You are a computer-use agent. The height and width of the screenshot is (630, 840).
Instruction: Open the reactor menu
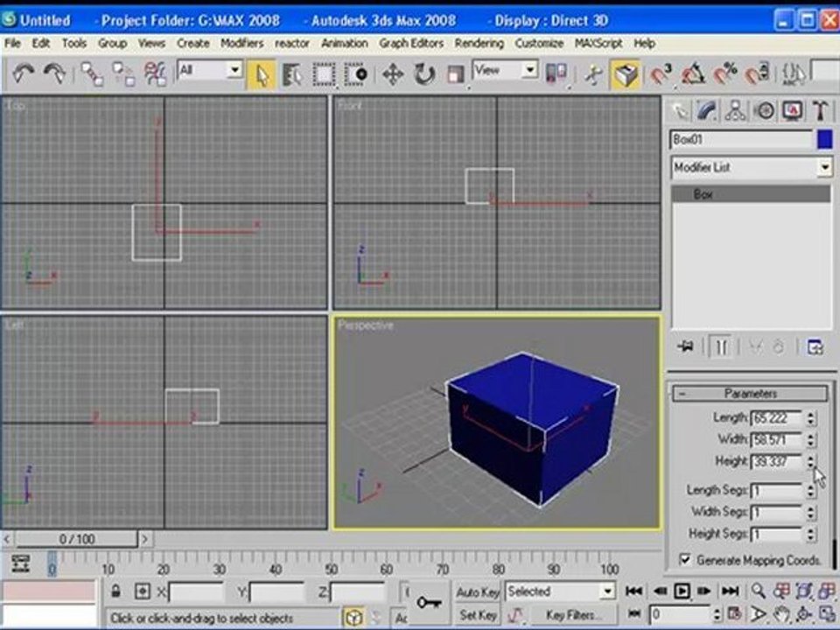click(x=292, y=44)
